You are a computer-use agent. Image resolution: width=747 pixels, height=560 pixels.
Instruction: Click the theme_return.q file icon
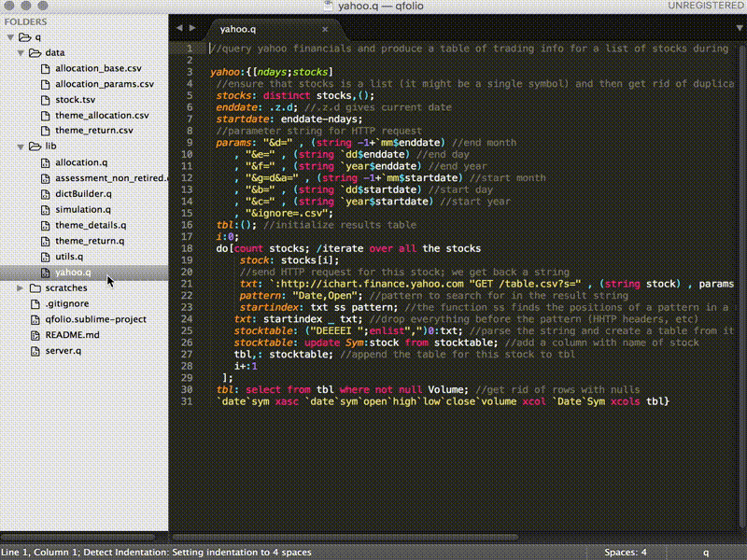pyautogui.click(x=45, y=242)
